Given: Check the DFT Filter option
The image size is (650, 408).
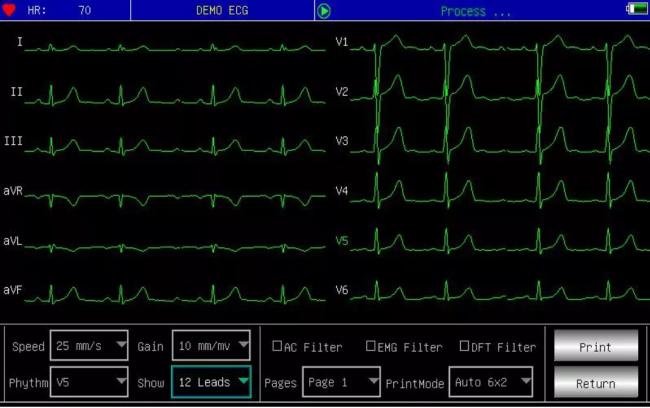Looking at the screenshot, I should point(464,346).
